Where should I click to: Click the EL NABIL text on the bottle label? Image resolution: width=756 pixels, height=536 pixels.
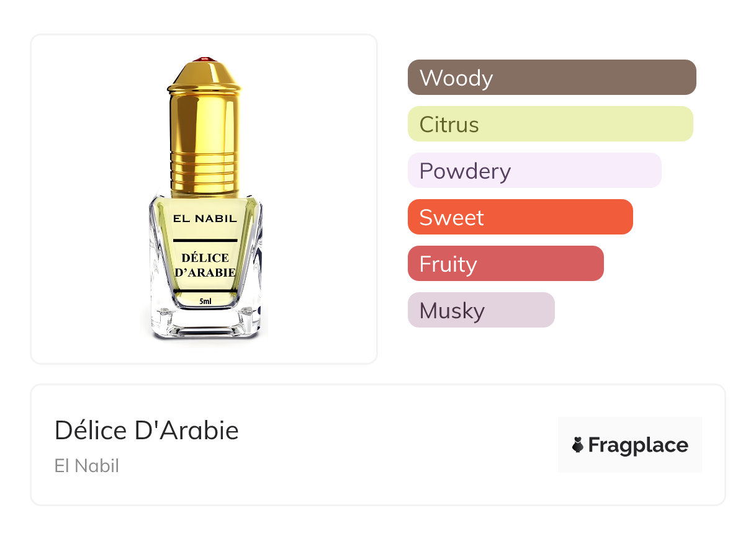click(205, 219)
